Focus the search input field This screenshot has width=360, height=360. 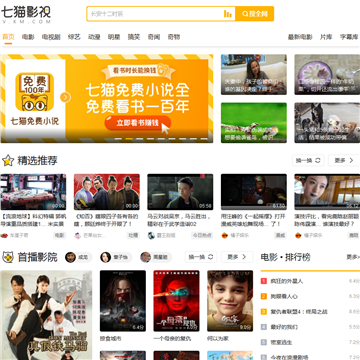(x=155, y=14)
